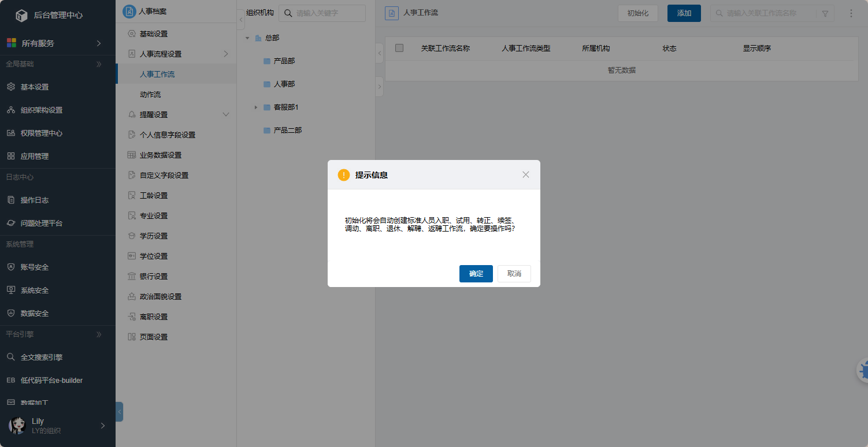Open the 动作流 menu item
This screenshot has height=447, width=868.
click(150, 95)
